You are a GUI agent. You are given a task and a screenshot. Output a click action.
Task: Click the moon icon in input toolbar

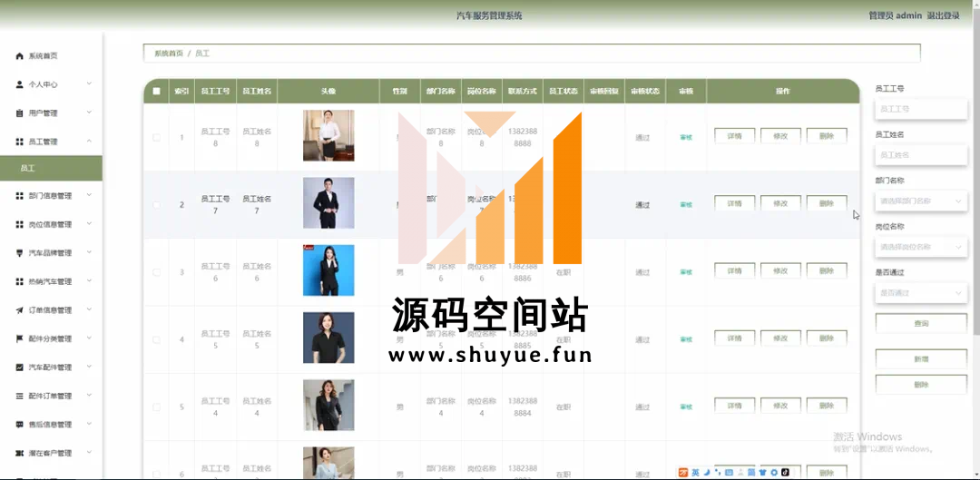pyautogui.click(x=705, y=473)
